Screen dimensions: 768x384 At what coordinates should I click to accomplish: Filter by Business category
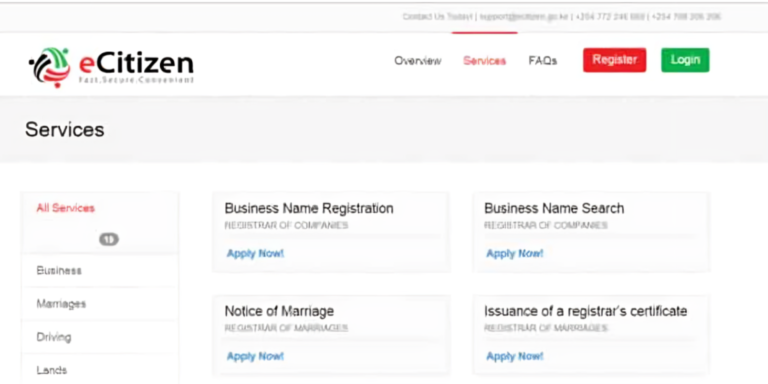tap(59, 270)
